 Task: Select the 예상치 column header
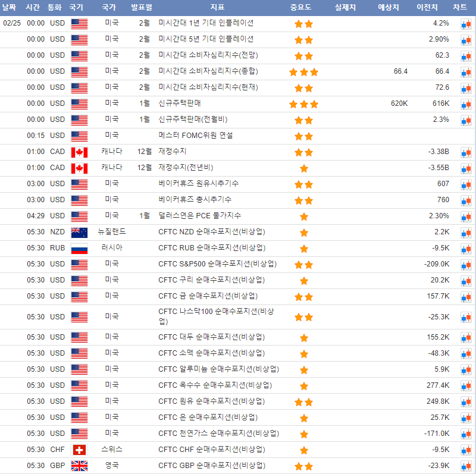[x=389, y=8]
